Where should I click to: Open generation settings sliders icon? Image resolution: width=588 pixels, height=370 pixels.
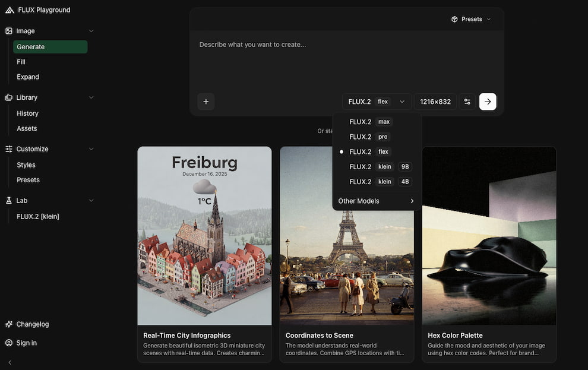click(x=467, y=102)
